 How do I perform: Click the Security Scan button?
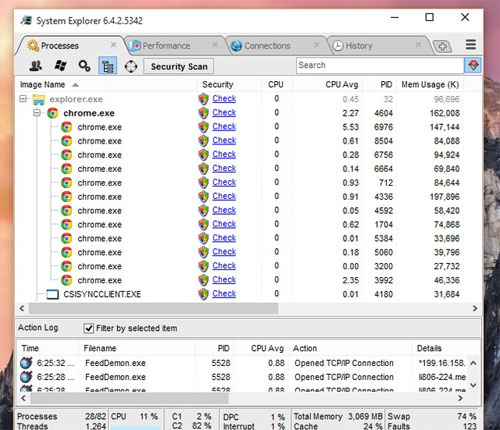[x=179, y=66]
